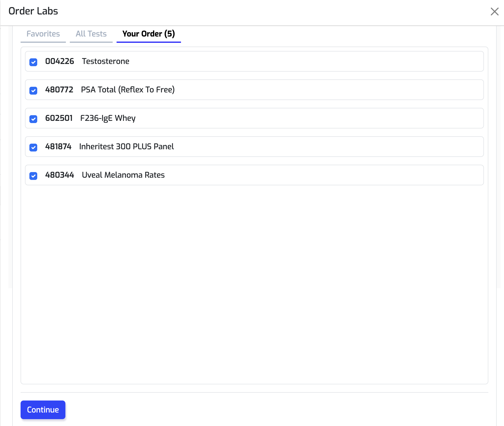Toggle the Inheritest 300 PLUS Panel checkbox
Viewport: 504px width, 426px height.
click(x=33, y=147)
